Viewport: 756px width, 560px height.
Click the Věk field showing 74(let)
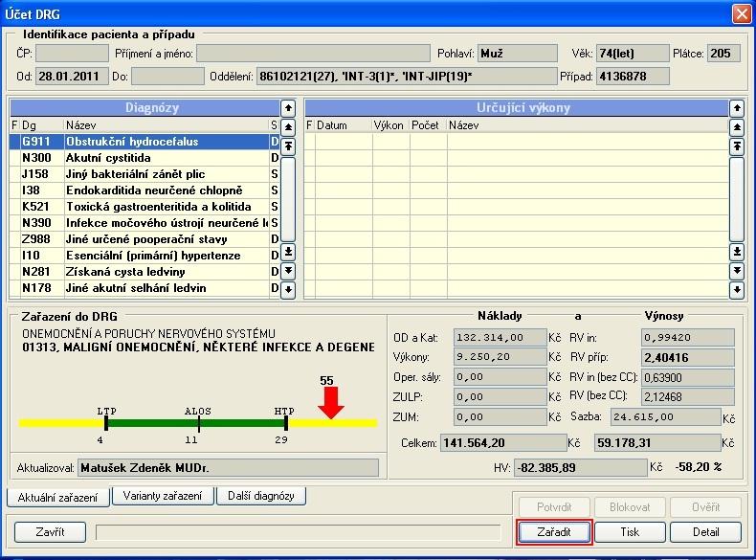pos(633,53)
